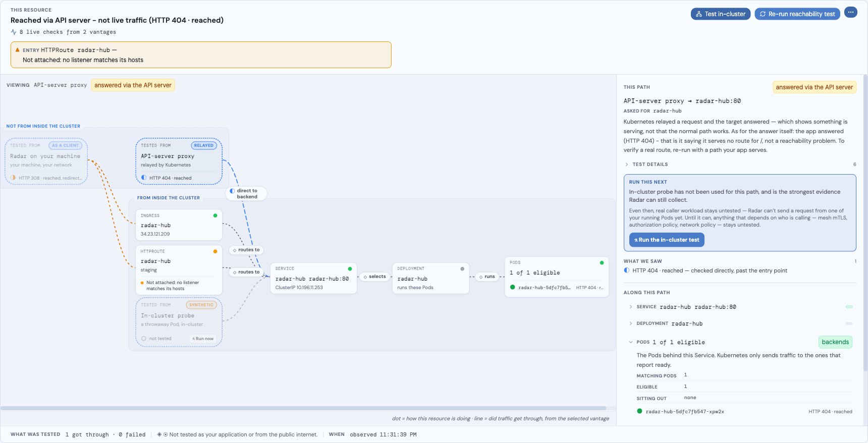Click the green 'backends' badge

click(835, 342)
